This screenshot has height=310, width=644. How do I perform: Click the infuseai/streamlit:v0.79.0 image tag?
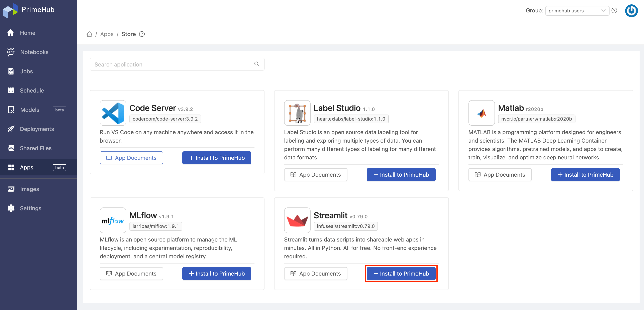tap(346, 226)
